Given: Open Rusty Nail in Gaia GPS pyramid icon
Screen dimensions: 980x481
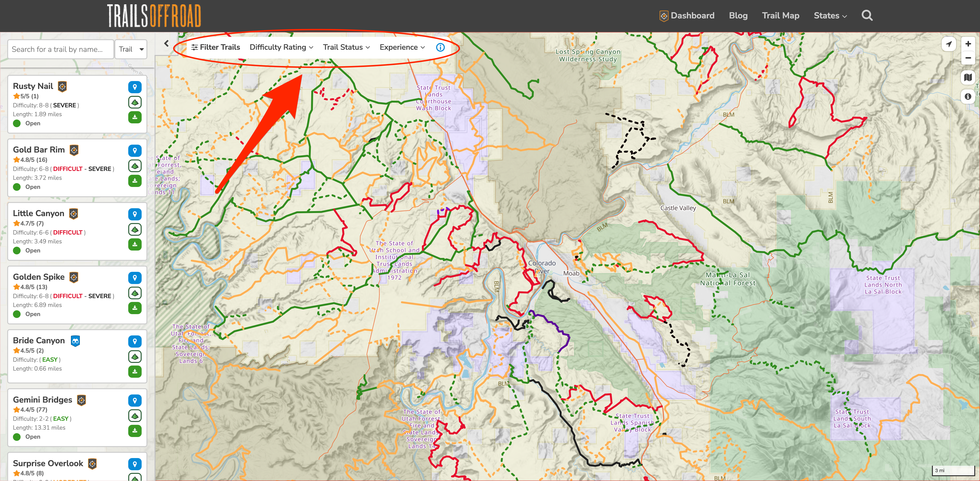Looking at the screenshot, I should coord(135,102).
